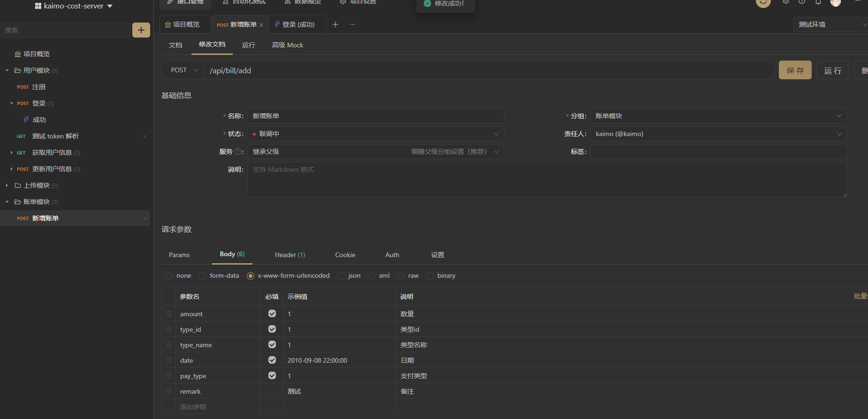This screenshot has width=868, height=419.
Task: Select x-www-form-urlencoded radio
Action: [x=251, y=276]
